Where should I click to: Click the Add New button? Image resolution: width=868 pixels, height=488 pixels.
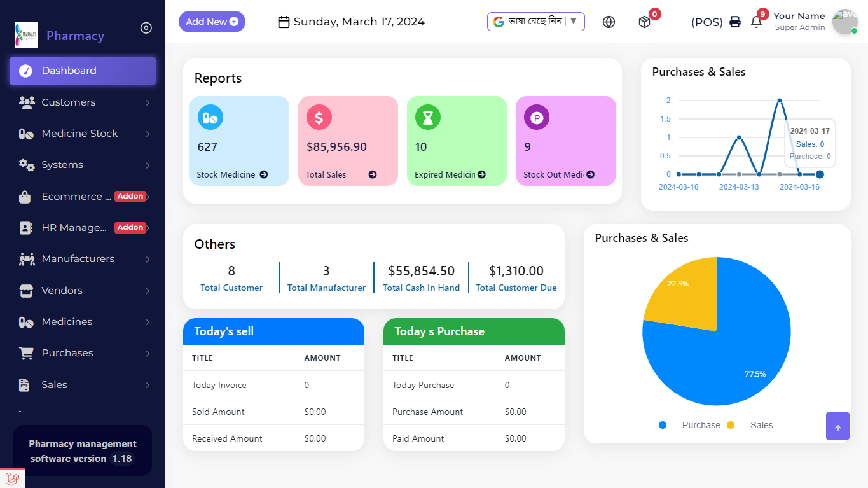coord(212,22)
